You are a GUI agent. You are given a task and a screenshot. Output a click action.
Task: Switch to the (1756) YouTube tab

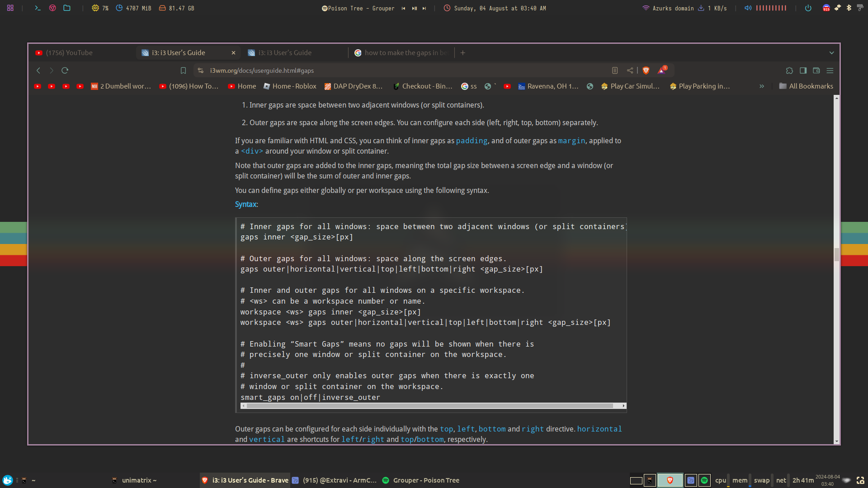click(84, 53)
